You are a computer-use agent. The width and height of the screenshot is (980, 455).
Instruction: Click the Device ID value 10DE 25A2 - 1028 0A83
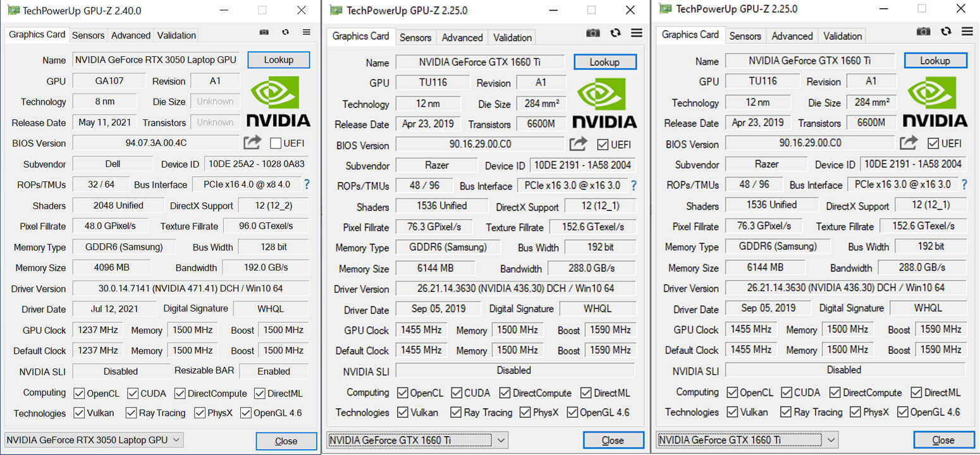257,164
